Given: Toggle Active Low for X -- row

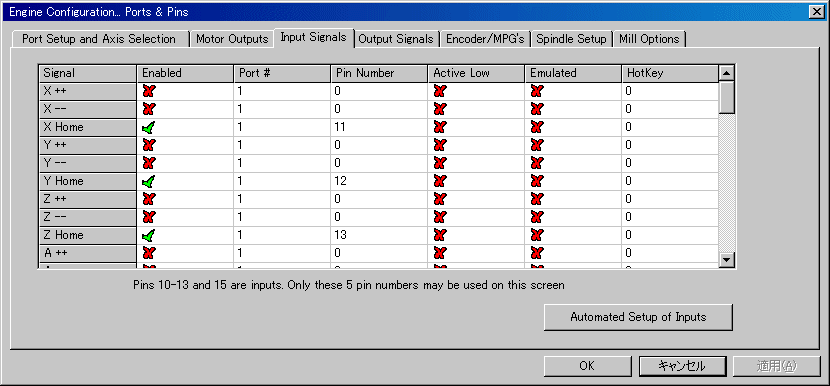Looking at the screenshot, I should [x=439, y=109].
